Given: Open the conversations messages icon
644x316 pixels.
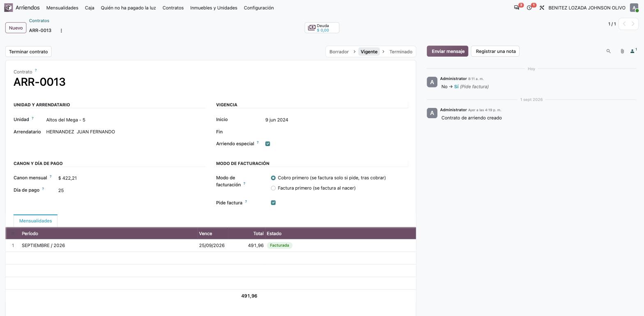Looking at the screenshot, I should [517, 8].
